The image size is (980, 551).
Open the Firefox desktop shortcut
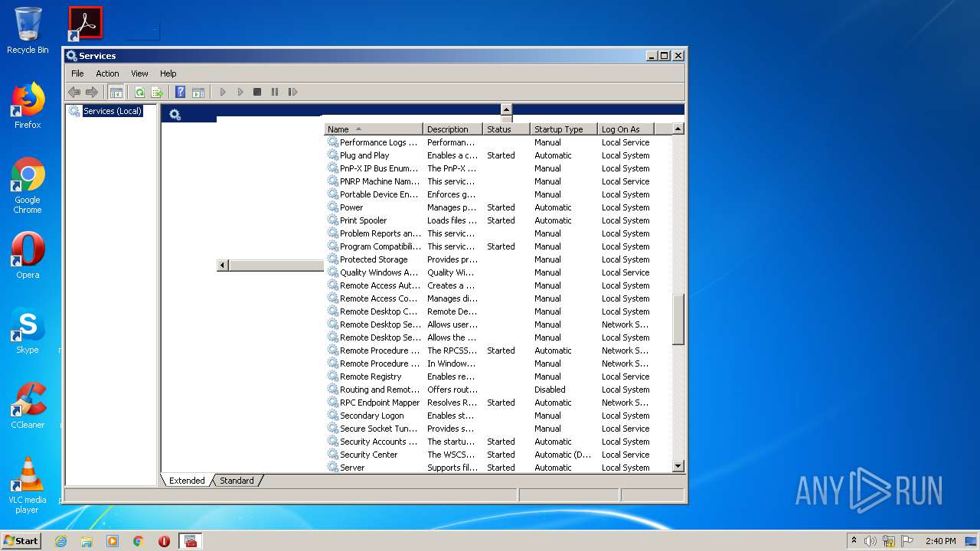click(x=28, y=106)
